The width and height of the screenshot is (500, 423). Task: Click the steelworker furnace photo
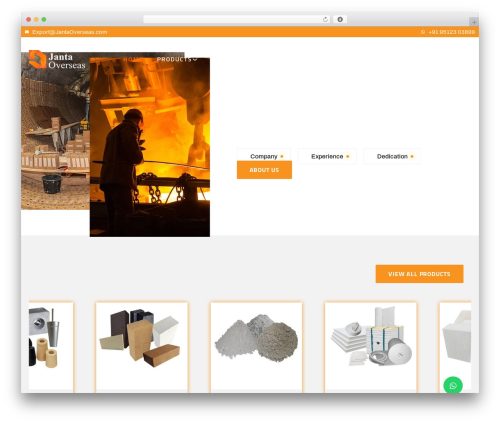tap(150, 147)
